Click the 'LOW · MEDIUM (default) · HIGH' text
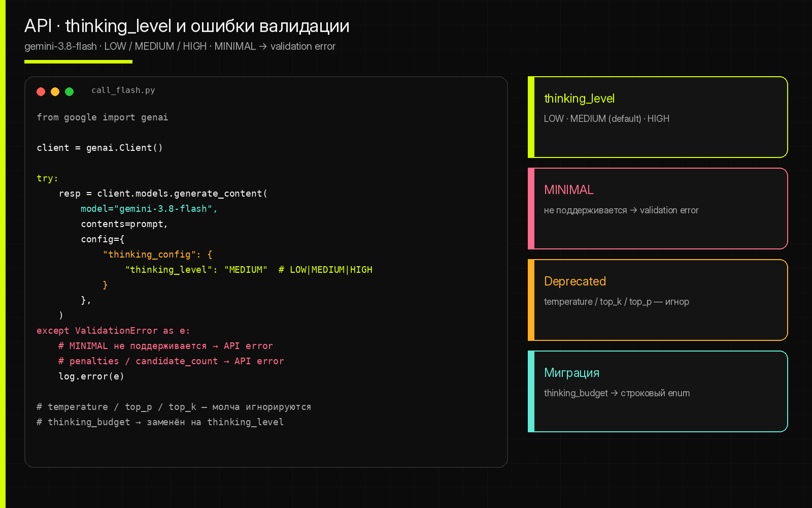 (606, 119)
